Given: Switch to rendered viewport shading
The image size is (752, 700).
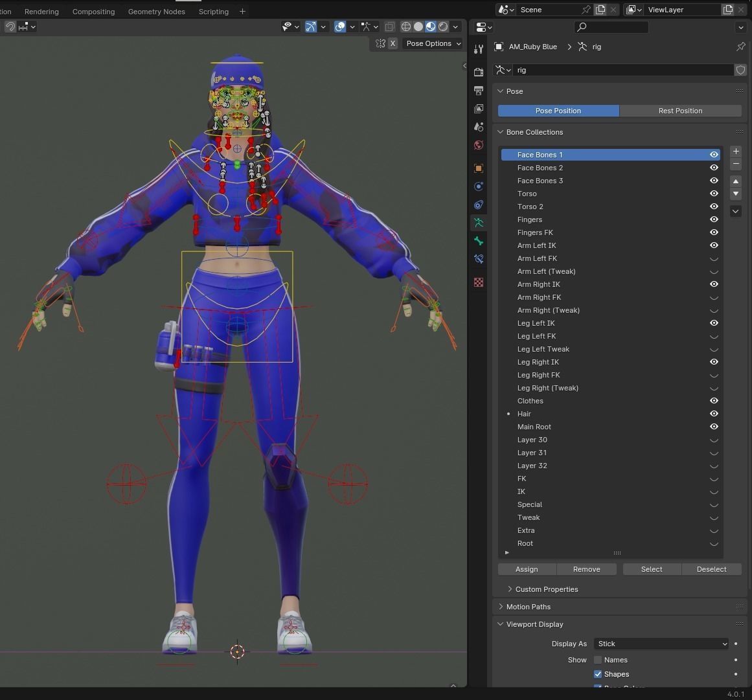Looking at the screenshot, I should click(443, 27).
